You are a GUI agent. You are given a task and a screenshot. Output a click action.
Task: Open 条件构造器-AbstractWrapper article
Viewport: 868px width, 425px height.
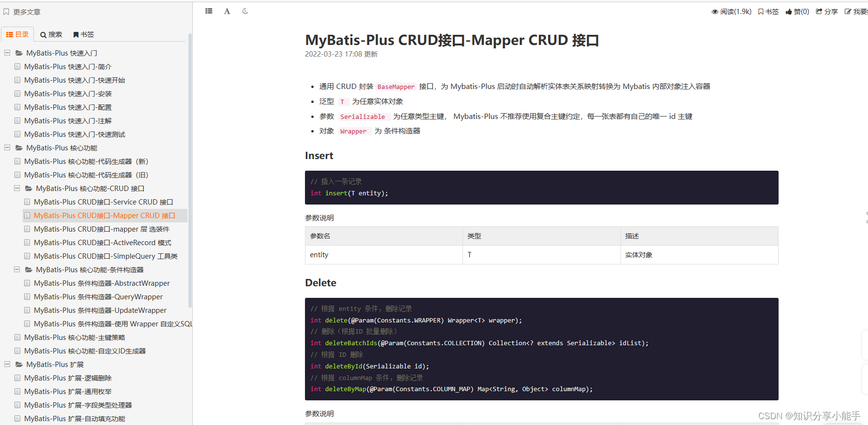[101, 283]
